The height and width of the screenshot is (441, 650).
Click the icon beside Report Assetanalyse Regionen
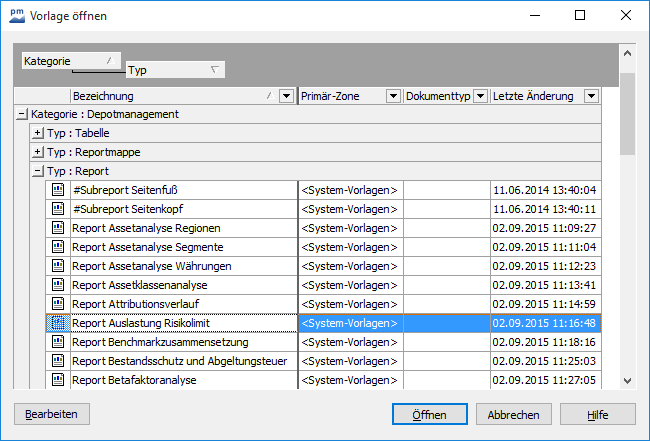point(58,228)
